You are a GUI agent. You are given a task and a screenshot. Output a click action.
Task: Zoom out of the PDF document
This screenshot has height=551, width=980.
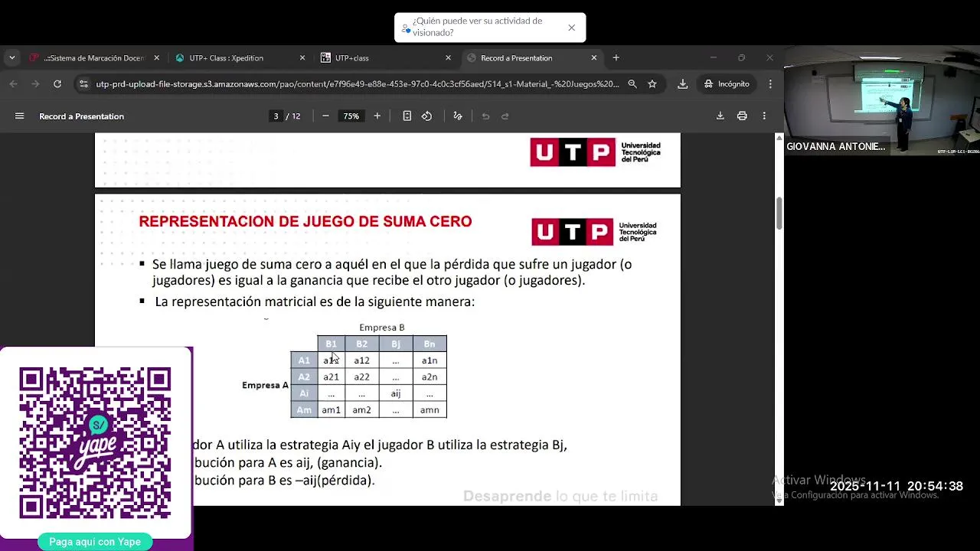click(325, 116)
